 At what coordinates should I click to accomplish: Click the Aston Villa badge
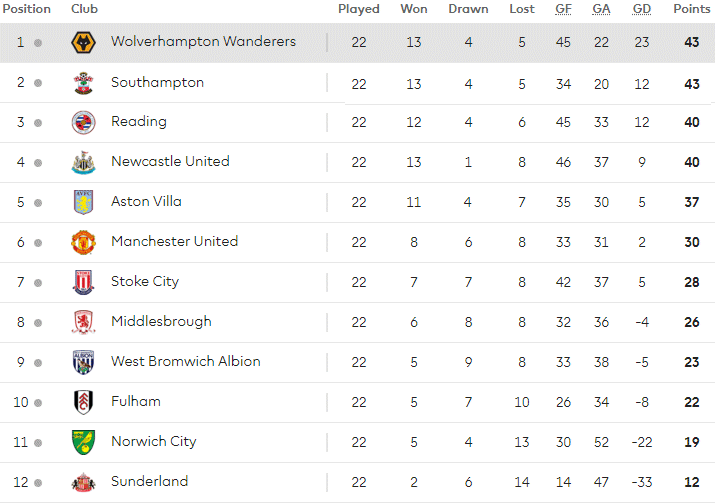coord(83,202)
